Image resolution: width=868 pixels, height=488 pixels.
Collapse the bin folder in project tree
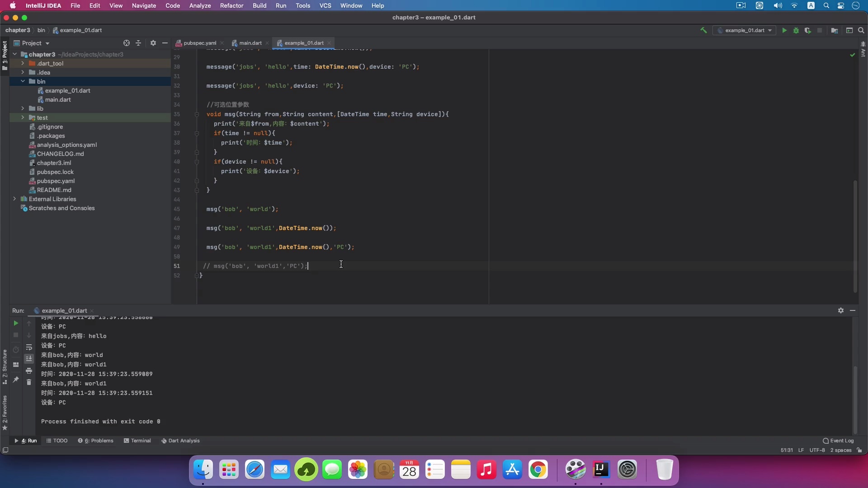pyautogui.click(x=23, y=81)
